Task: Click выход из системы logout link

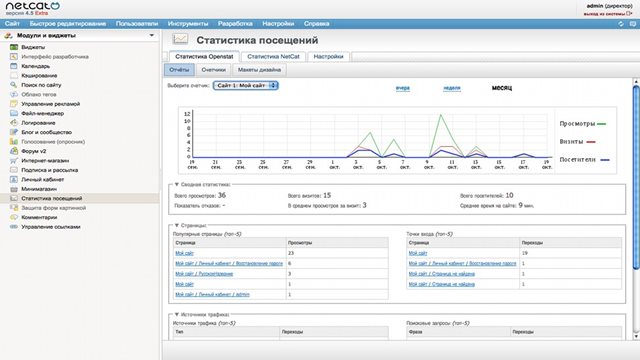Action: pos(604,14)
